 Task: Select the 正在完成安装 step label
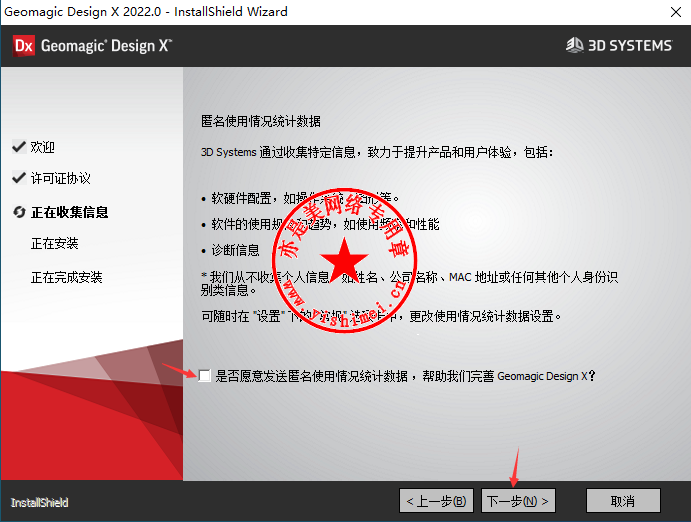67,277
